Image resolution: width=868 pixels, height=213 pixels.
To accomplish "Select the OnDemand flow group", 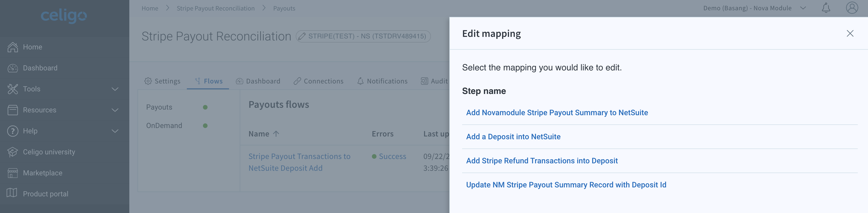I will [164, 125].
